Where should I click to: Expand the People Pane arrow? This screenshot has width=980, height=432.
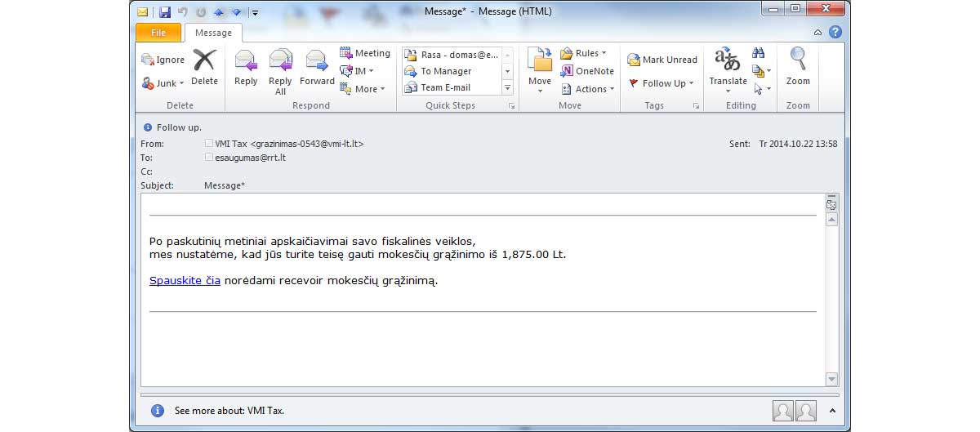click(832, 411)
